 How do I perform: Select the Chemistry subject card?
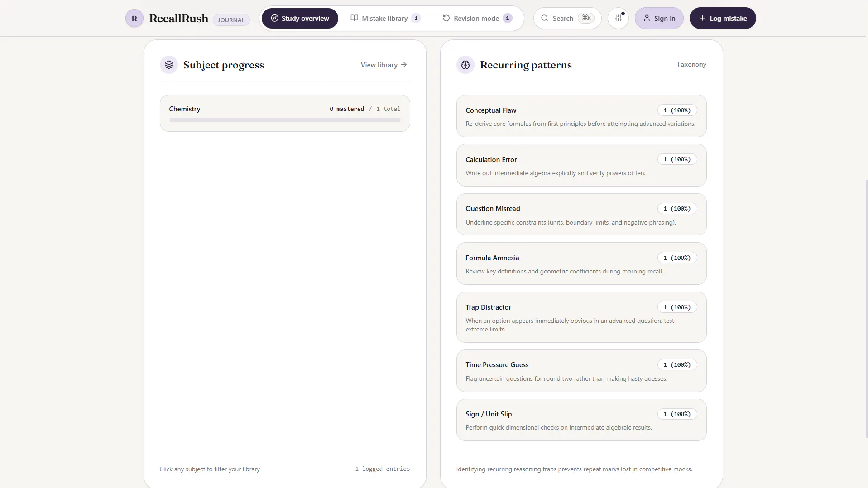[x=285, y=113]
